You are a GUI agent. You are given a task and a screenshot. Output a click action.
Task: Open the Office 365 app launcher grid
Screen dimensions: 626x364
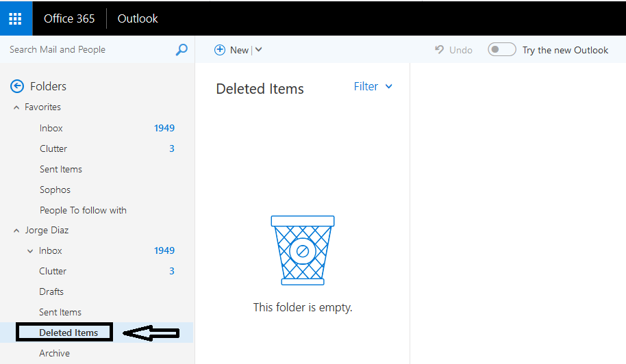tap(16, 18)
